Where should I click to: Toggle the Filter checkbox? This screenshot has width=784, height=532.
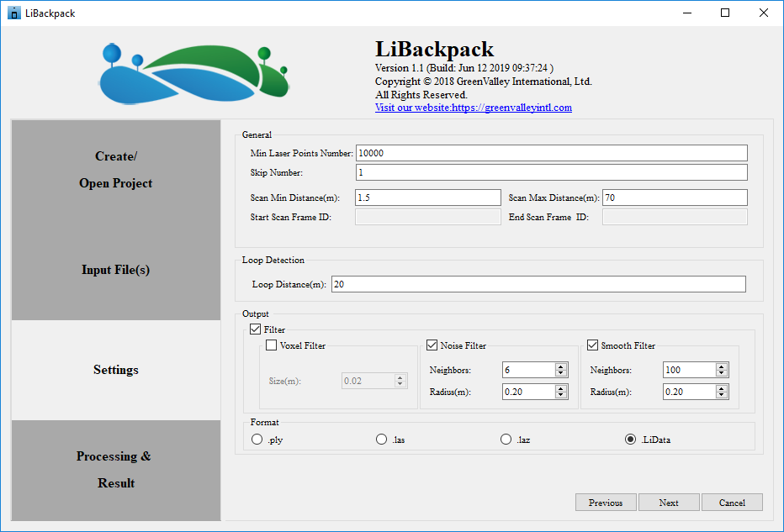256,329
